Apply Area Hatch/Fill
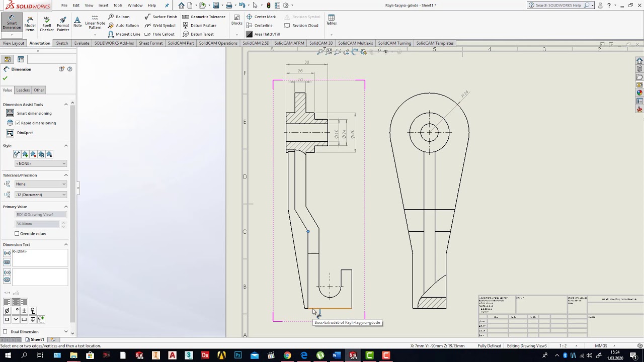 tap(263, 34)
